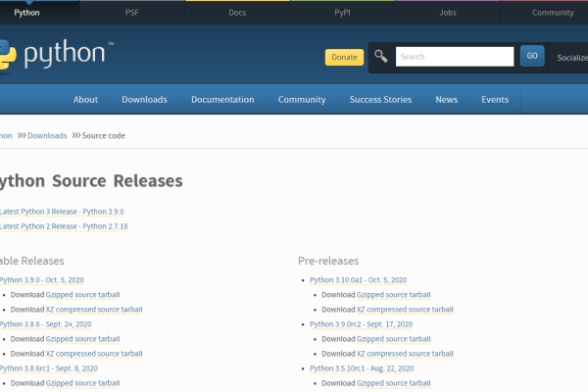Open Latest Python 3 Release - Python 3.9.0 link
This screenshot has width=588, height=392.
point(62,212)
